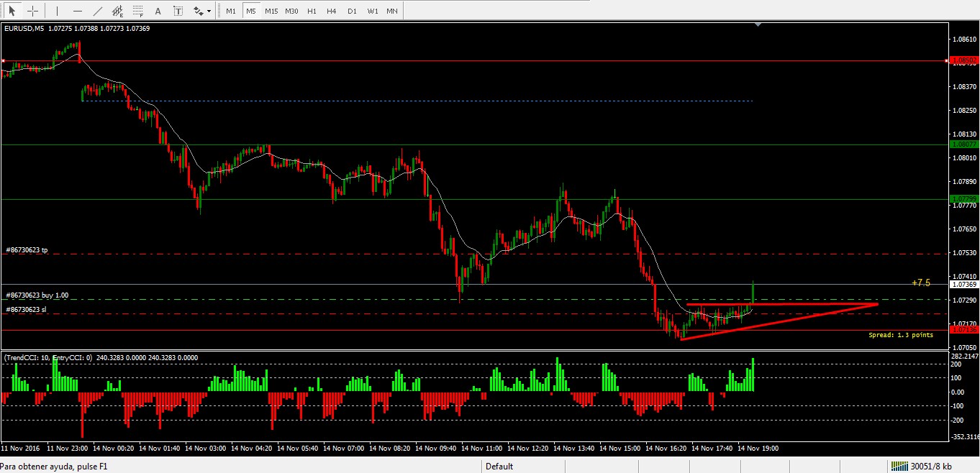Click the 1.08077 green price label

pos(963,144)
